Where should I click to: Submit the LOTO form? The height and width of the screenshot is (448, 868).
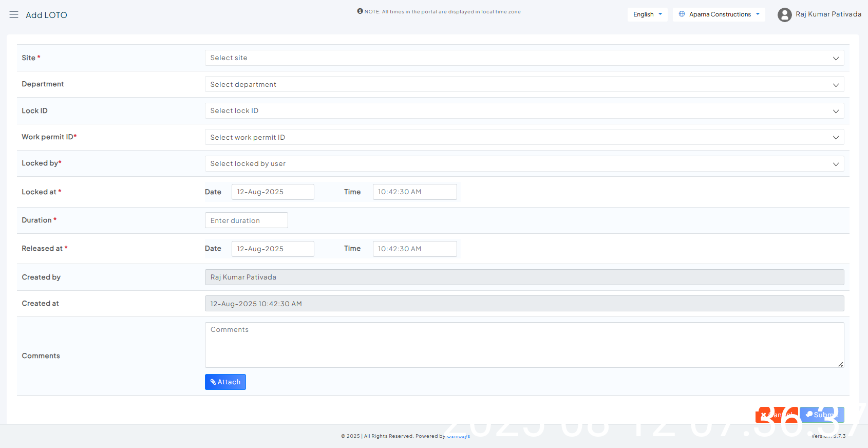[x=822, y=415]
